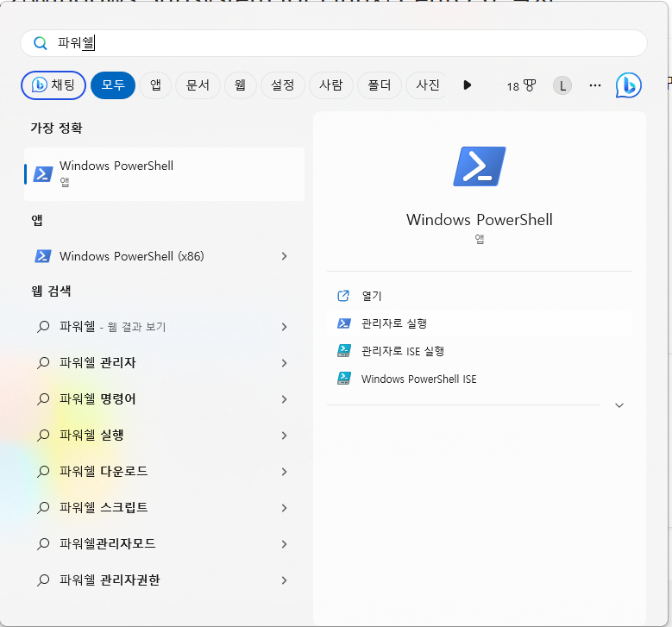Viewport: 672px width, 627px height.
Task: Select 파워쉘 - 웹 결과 보기 suggestion
Action: [165, 327]
